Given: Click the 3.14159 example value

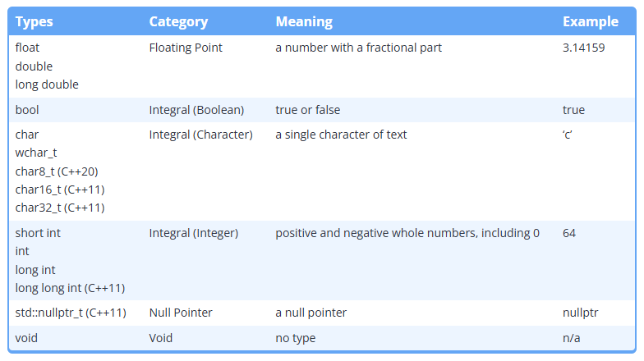Looking at the screenshot, I should [583, 48].
